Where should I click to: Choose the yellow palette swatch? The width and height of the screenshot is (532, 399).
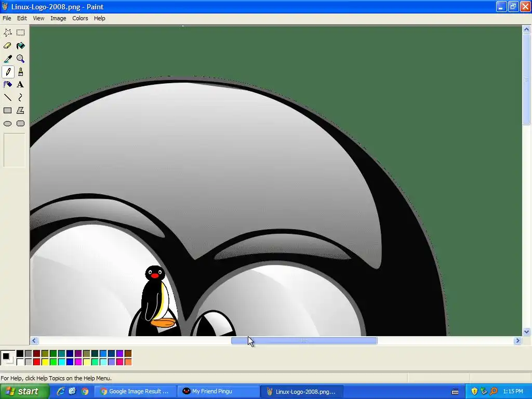coord(45,362)
